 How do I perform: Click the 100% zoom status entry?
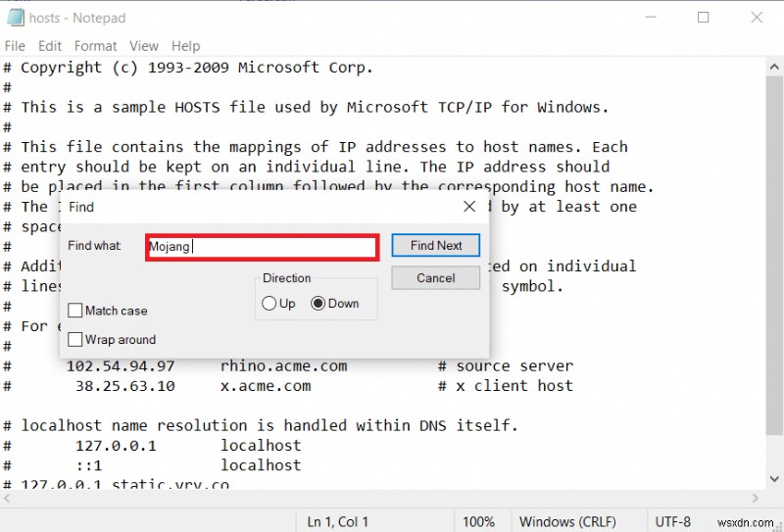[478, 522]
